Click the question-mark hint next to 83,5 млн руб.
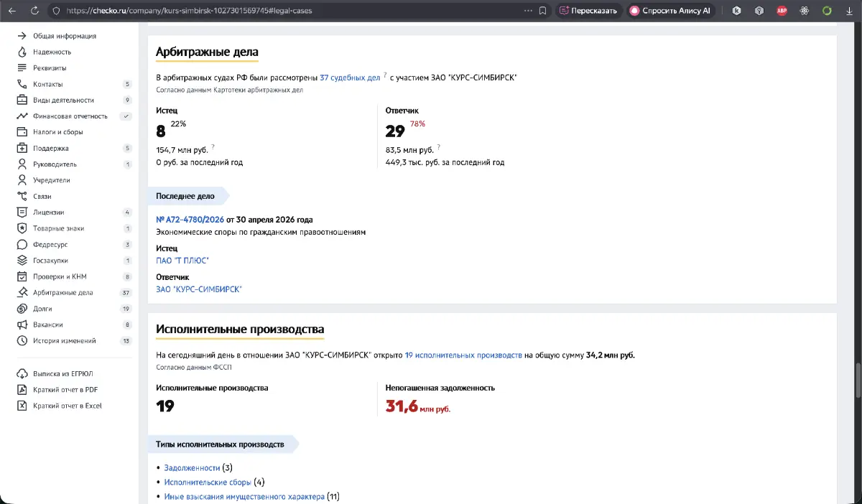This screenshot has width=862, height=504. click(x=438, y=147)
